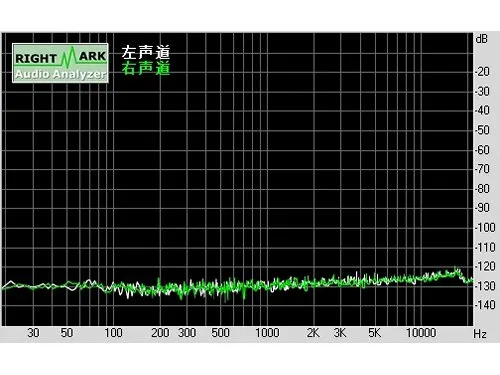This screenshot has height=375, width=500.
Task: Click the dB axis unit label
Action: tap(482, 39)
